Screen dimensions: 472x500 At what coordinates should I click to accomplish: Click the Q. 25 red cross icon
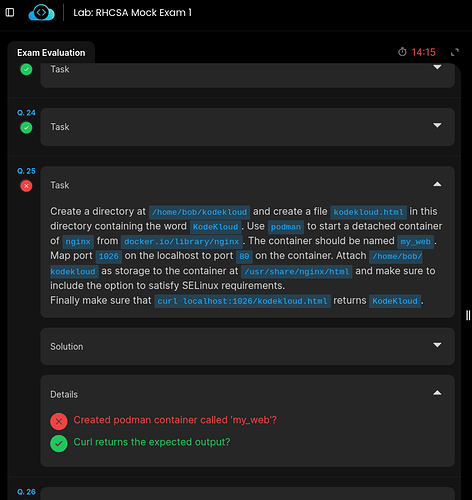pyautogui.click(x=26, y=186)
